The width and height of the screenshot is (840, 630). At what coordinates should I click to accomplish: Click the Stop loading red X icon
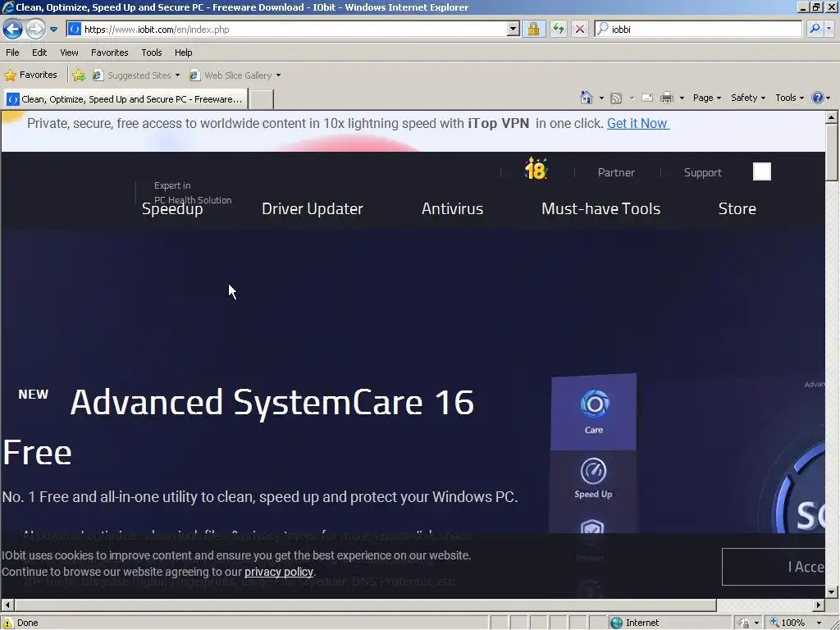tap(580, 29)
